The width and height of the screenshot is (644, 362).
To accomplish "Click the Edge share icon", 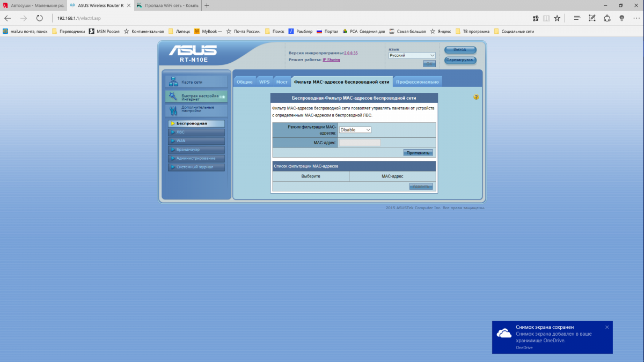I will click(607, 18).
